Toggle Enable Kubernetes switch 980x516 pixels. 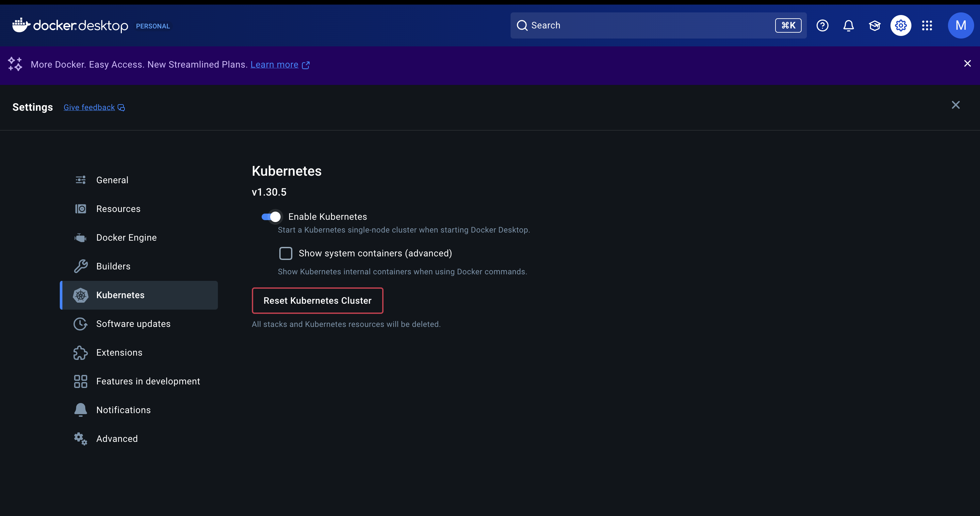pos(271,217)
